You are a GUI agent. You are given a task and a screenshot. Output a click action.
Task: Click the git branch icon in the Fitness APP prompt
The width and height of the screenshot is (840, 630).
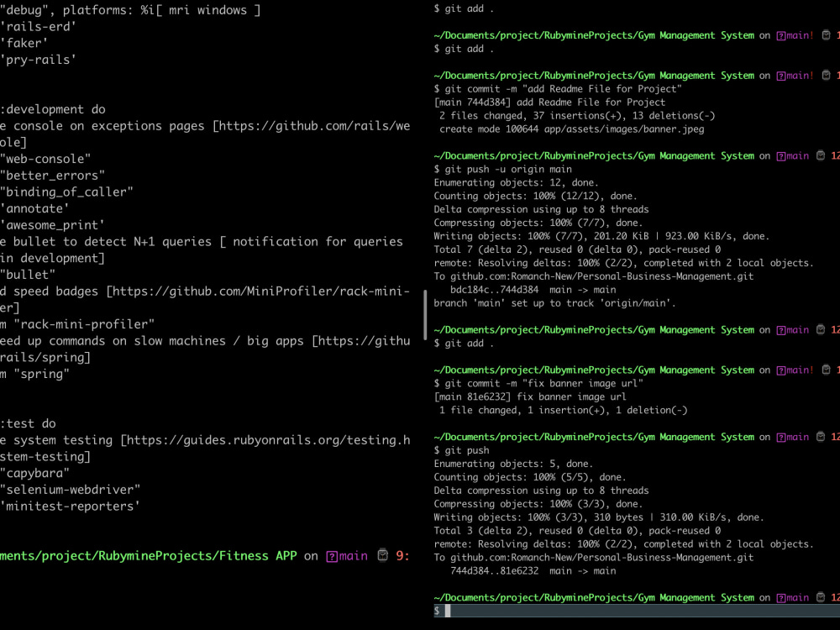(x=332, y=557)
